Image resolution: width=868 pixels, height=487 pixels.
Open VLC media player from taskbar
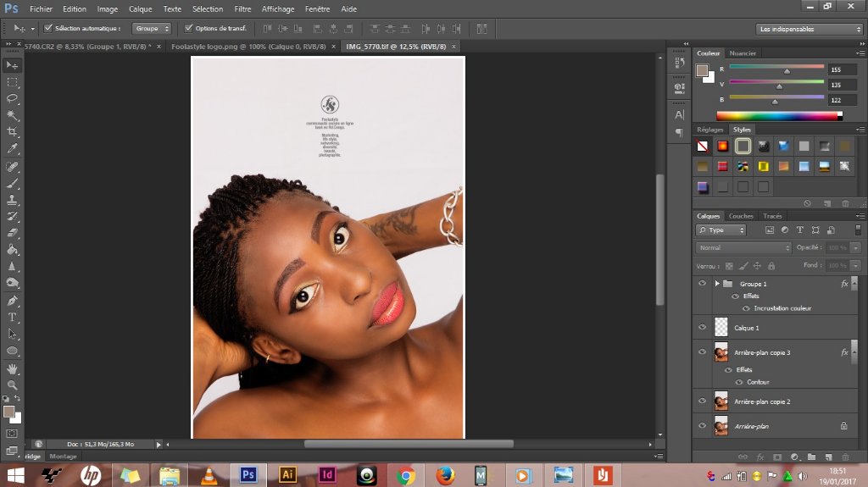[209, 475]
